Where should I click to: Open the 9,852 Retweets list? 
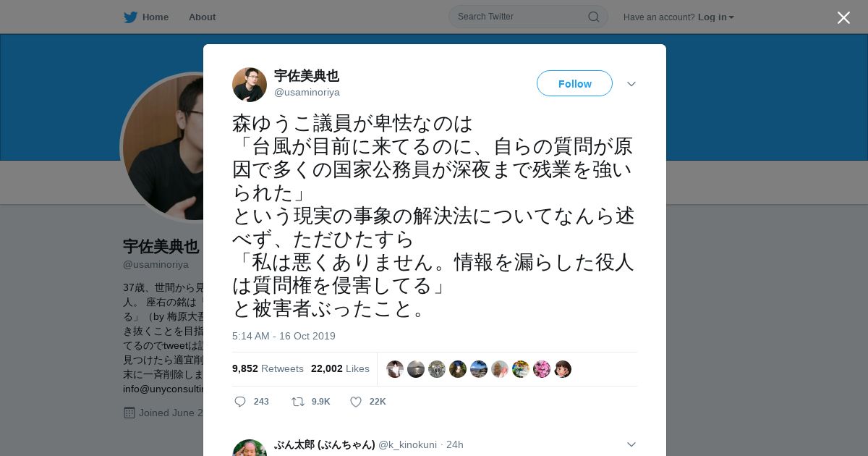click(x=268, y=368)
